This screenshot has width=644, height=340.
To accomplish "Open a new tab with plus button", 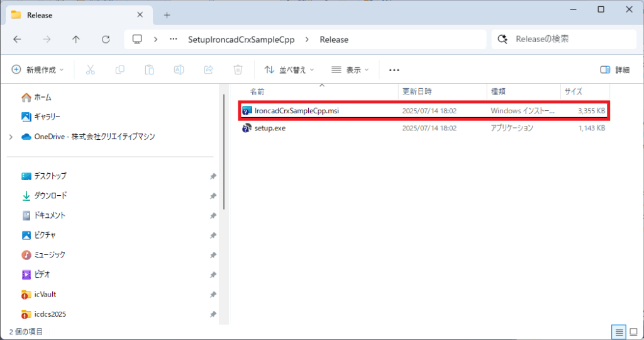I will [x=167, y=14].
